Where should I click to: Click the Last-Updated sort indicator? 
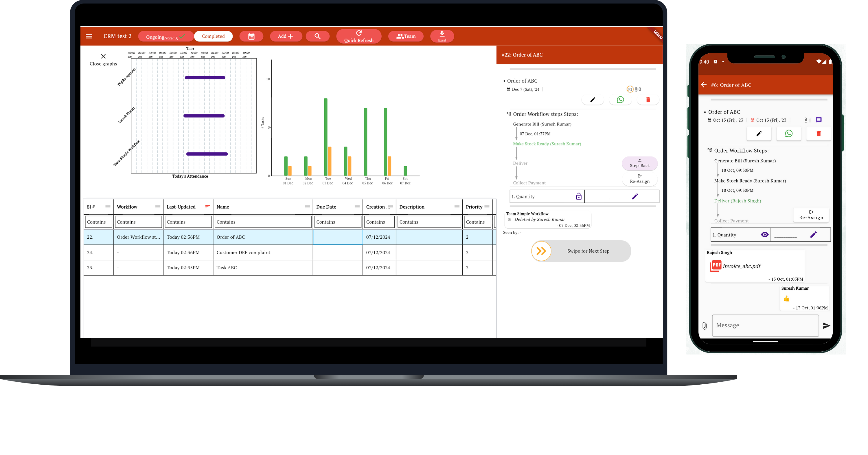pyautogui.click(x=207, y=207)
